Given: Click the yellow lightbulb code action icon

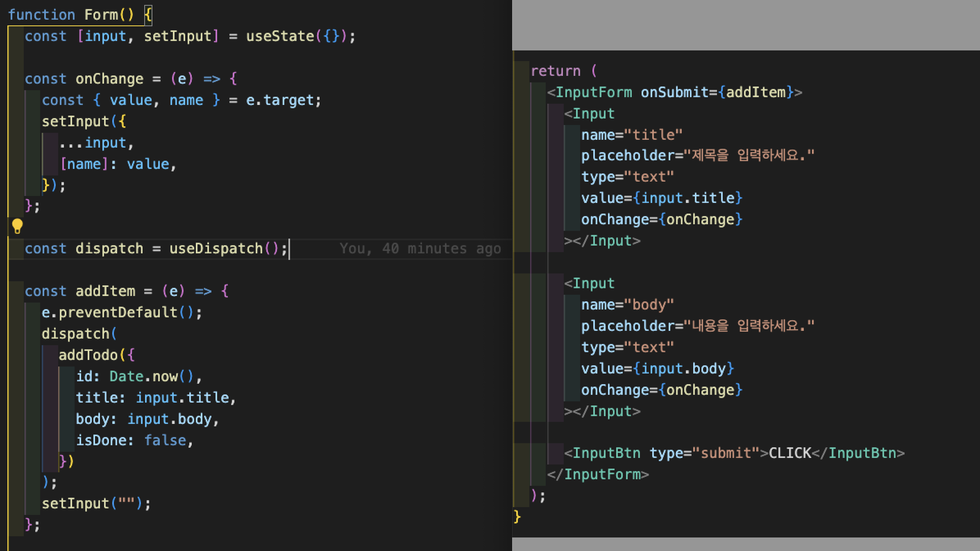Looking at the screenshot, I should [x=17, y=226].
